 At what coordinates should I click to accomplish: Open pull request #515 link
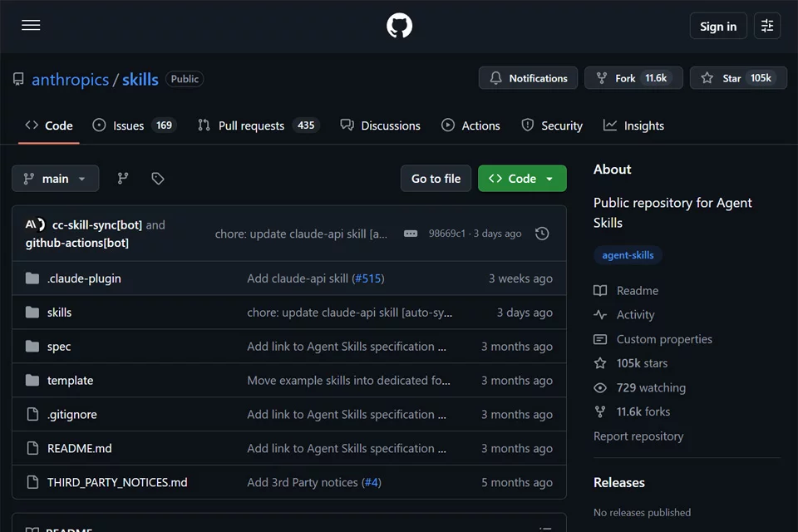[368, 278]
